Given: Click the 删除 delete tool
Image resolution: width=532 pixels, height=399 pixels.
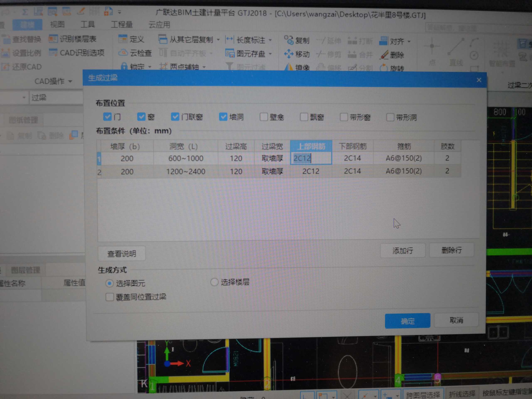Looking at the screenshot, I should pyautogui.click(x=392, y=55).
